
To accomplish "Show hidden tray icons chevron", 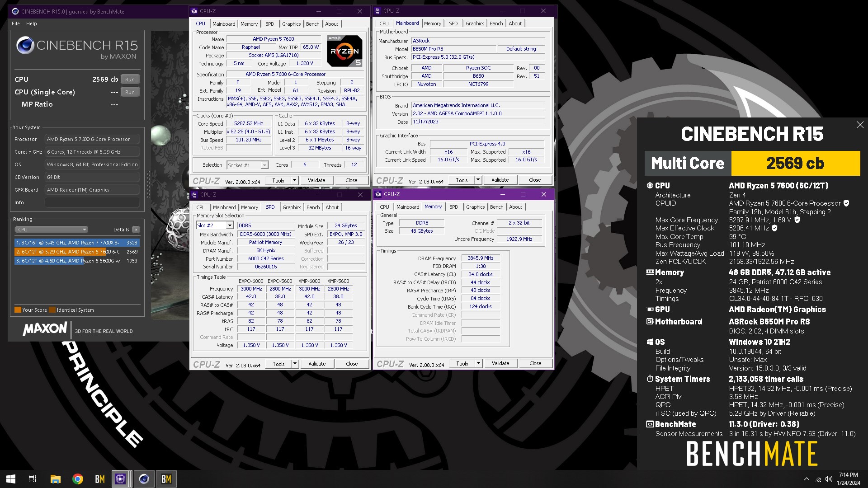I will click(x=807, y=479).
